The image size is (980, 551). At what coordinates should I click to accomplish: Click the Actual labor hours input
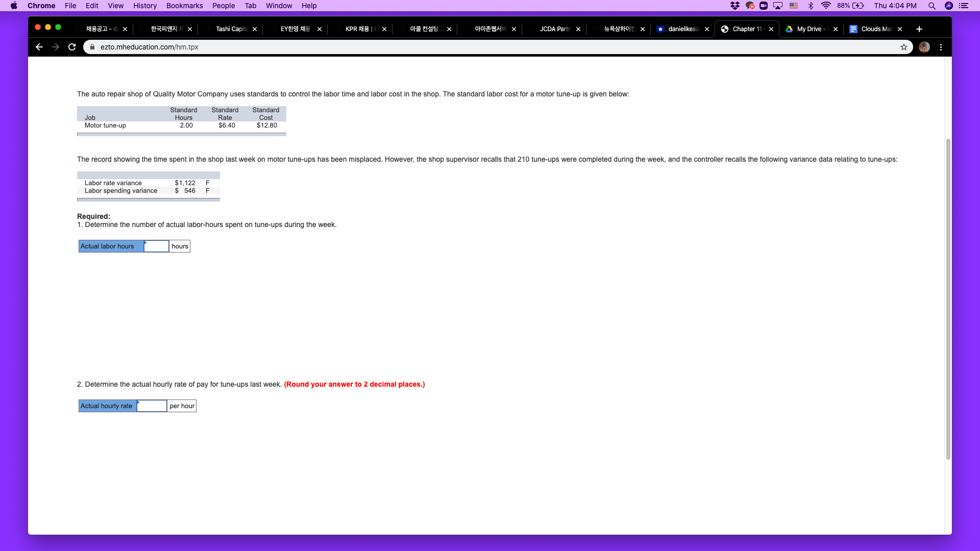(x=156, y=246)
